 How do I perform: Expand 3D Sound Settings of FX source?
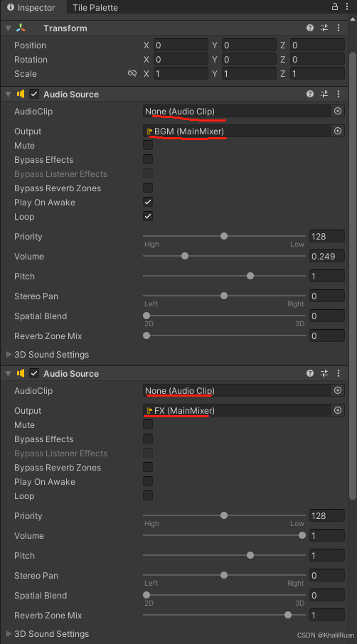(x=9, y=633)
